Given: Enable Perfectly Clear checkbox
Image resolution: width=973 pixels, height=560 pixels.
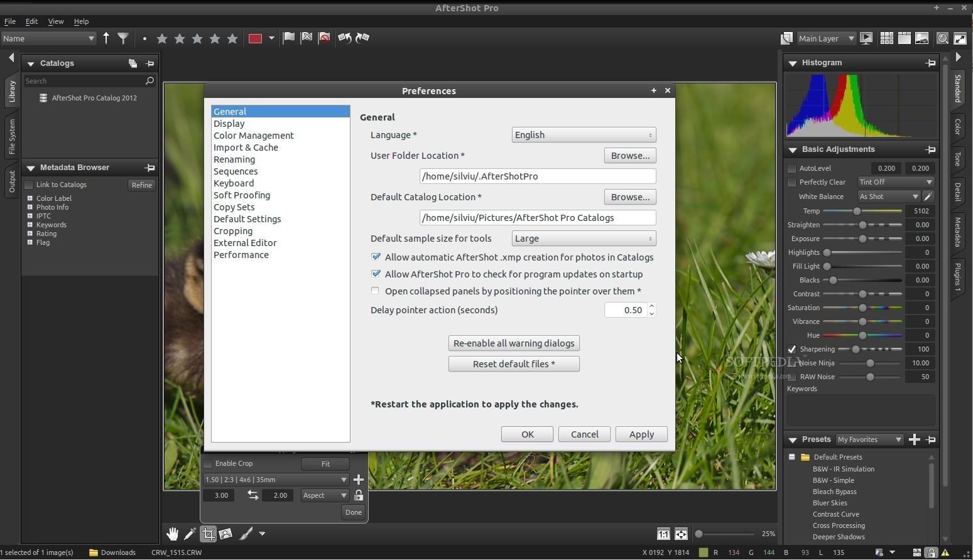Looking at the screenshot, I should click(792, 182).
